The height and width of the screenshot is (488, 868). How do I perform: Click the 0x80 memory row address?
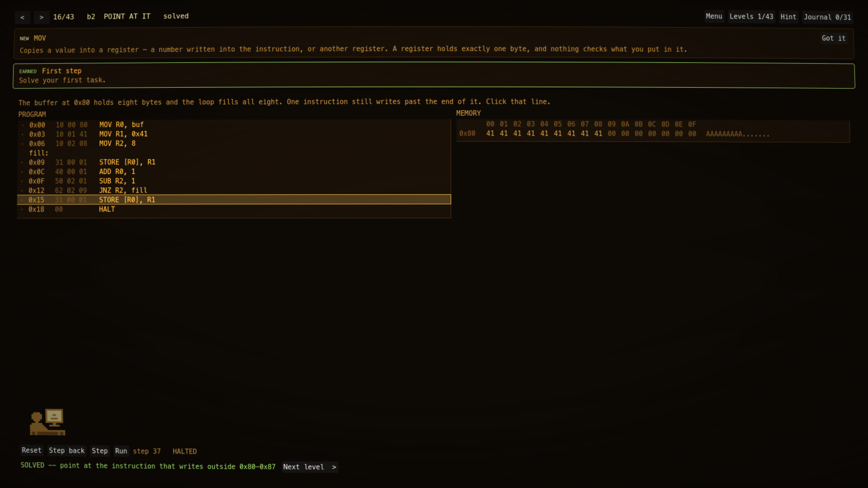pyautogui.click(x=467, y=134)
